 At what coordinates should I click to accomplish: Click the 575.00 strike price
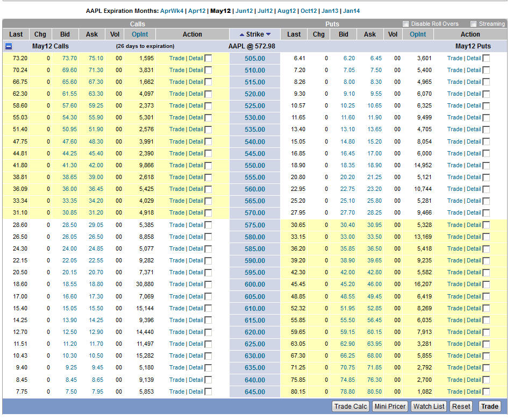tap(254, 225)
